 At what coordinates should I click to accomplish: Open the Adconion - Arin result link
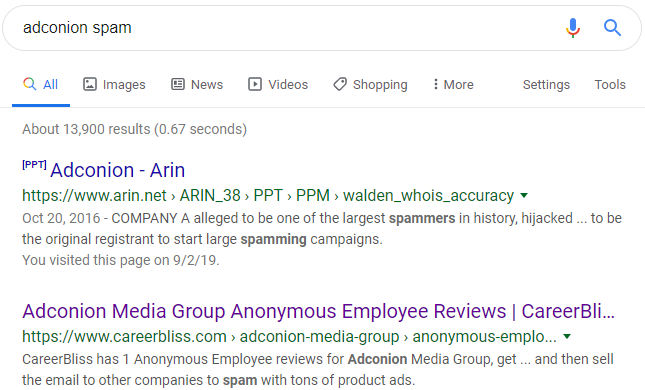tap(117, 170)
